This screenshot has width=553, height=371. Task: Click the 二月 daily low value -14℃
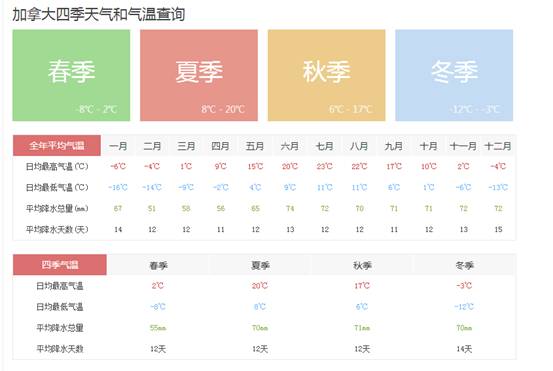[x=152, y=187]
